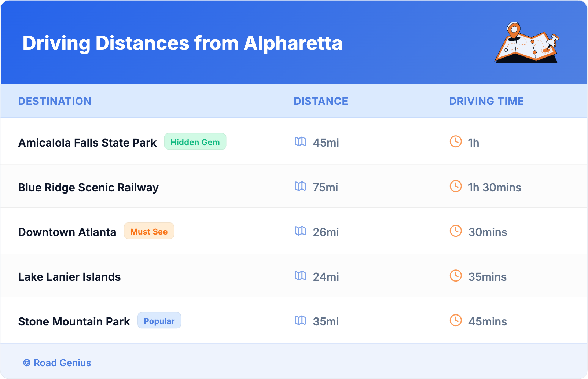
Task: Click the map illustration with pins in header
Action: tap(527, 43)
